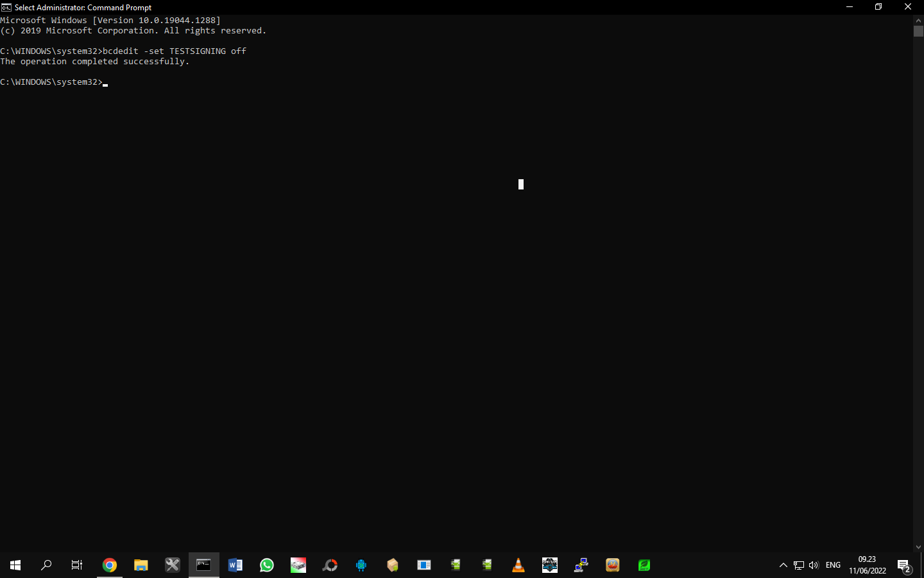Viewport: 924px width, 578px height.
Task: Open the blue window app icon
Action: click(x=424, y=565)
